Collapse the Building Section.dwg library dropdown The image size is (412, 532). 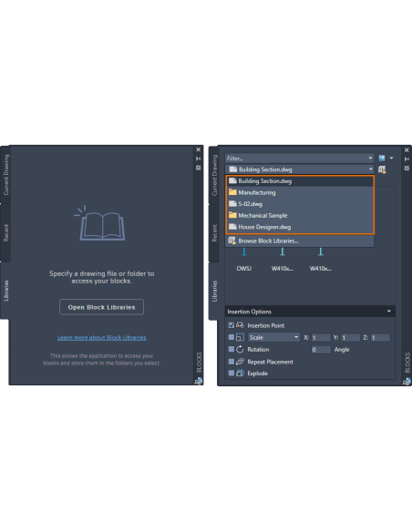click(x=370, y=169)
